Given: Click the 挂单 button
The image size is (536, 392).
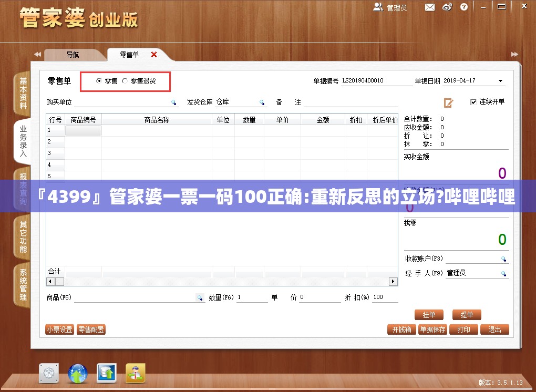Looking at the screenshot, I should 429,315.
